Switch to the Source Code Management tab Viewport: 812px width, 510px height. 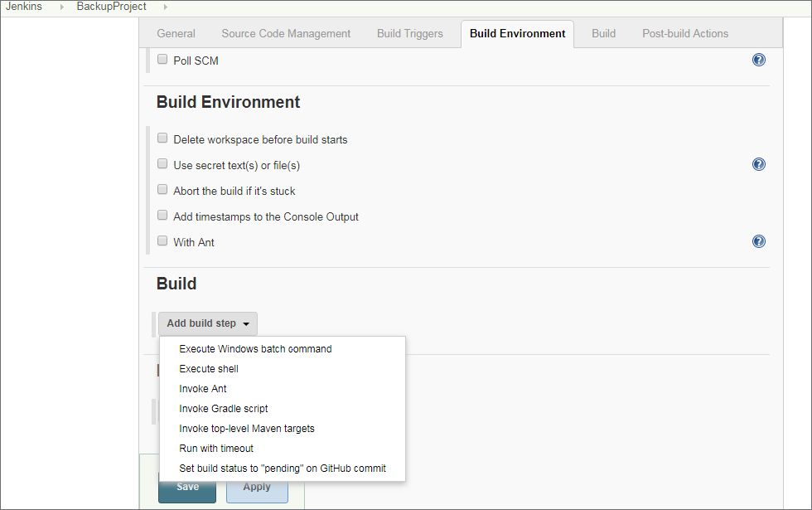click(x=285, y=33)
